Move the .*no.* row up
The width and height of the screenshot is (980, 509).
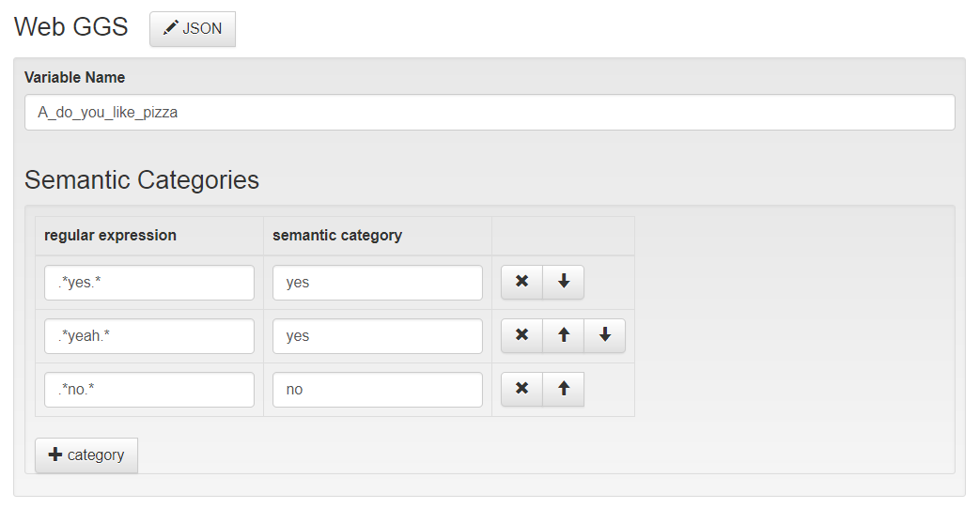click(x=563, y=389)
